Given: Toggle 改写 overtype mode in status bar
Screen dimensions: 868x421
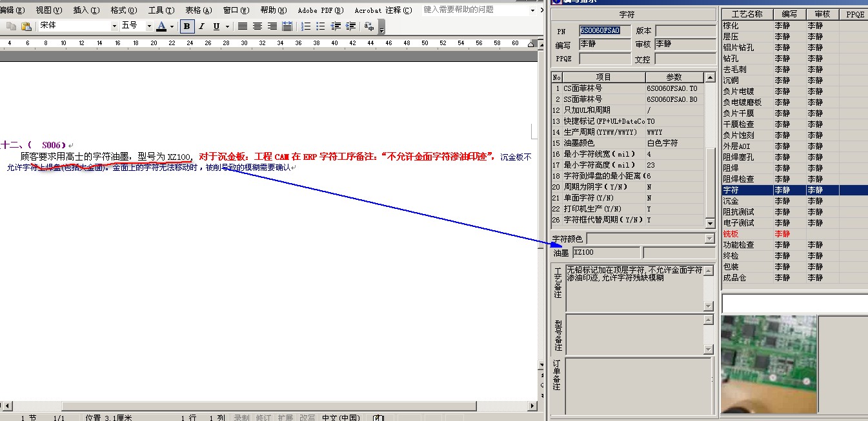Looking at the screenshot, I should tap(307, 418).
